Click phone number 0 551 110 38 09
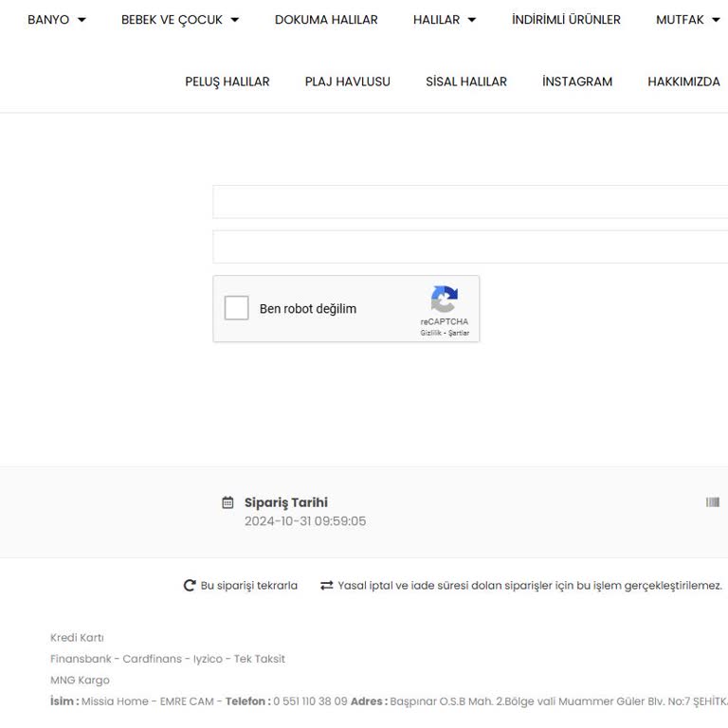The height and width of the screenshot is (728, 728). tap(310, 701)
